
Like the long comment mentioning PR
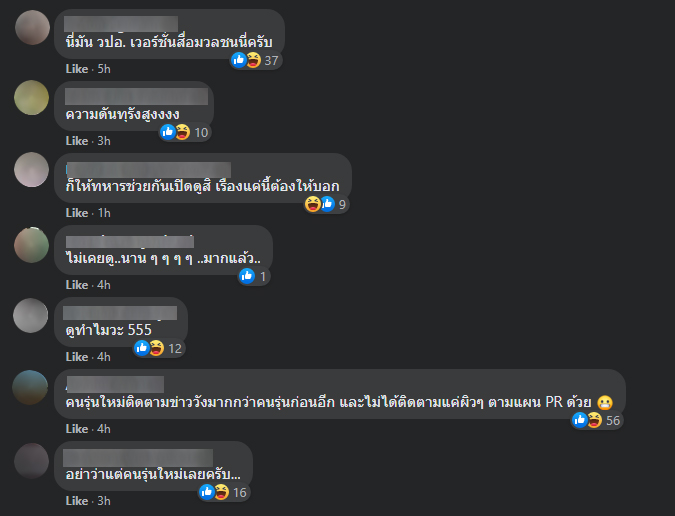[x=77, y=429]
